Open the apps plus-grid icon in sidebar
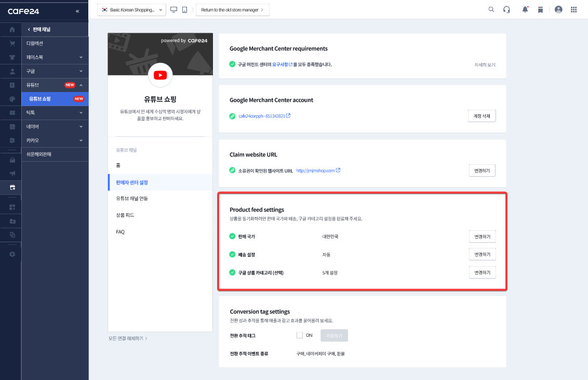This screenshot has width=588, height=380. [12, 207]
